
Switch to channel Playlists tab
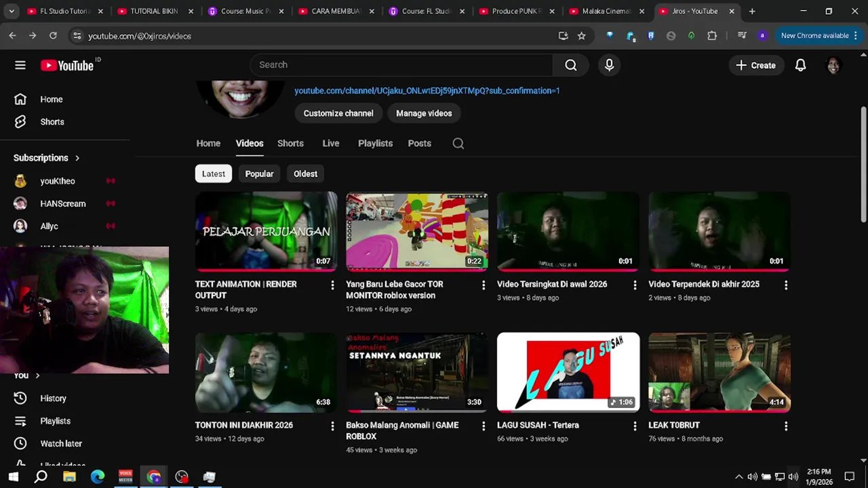point(375,143)
